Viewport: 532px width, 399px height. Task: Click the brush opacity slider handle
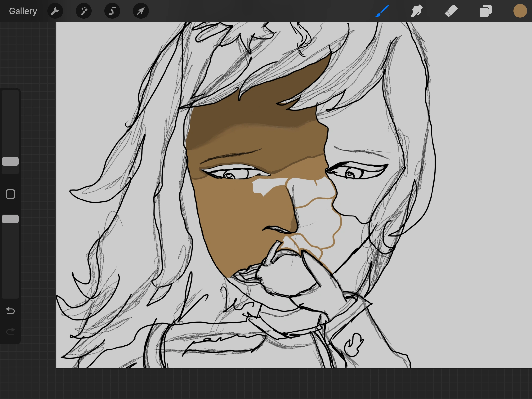(10, 219)
